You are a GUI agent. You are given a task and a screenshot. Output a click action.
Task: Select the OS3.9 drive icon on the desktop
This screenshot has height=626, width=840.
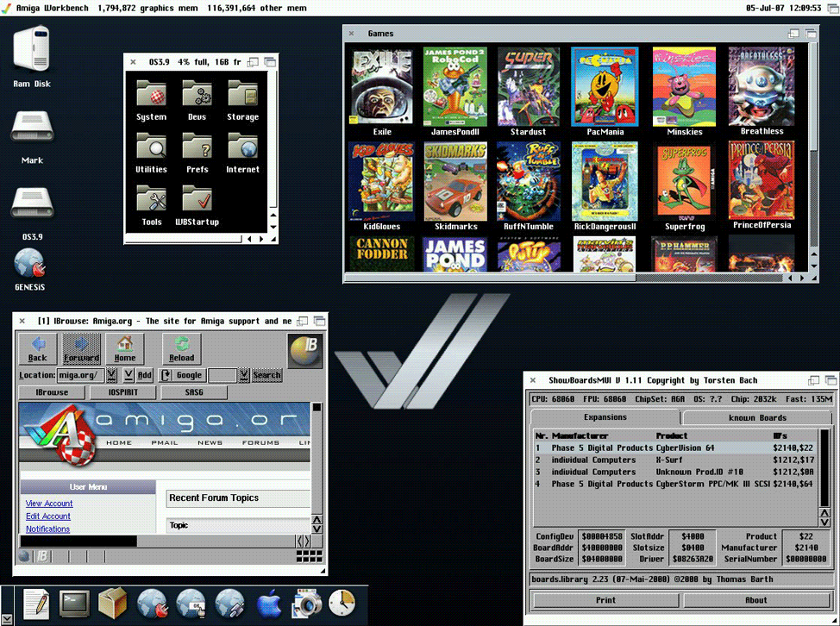click(32, 203)
